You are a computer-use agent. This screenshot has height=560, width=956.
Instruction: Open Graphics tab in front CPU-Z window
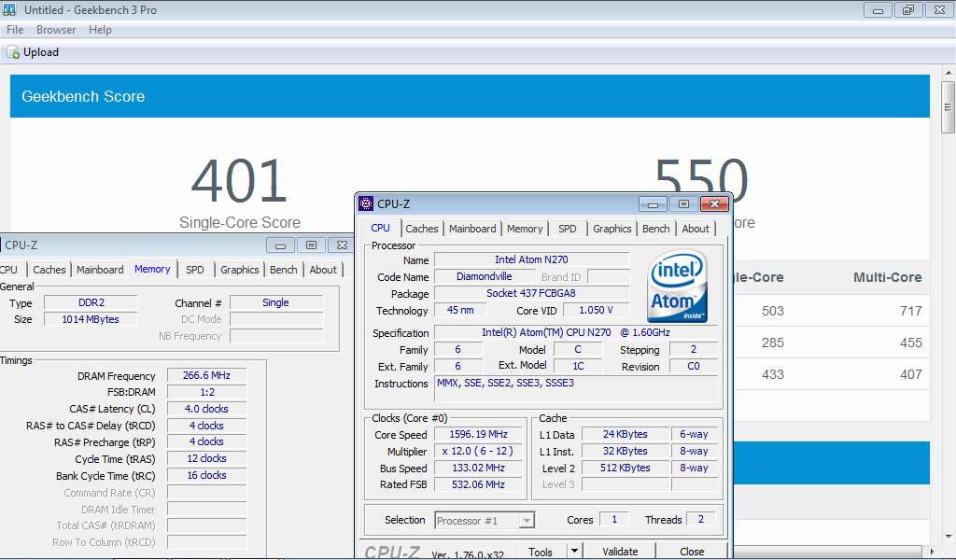pos(612,229)
